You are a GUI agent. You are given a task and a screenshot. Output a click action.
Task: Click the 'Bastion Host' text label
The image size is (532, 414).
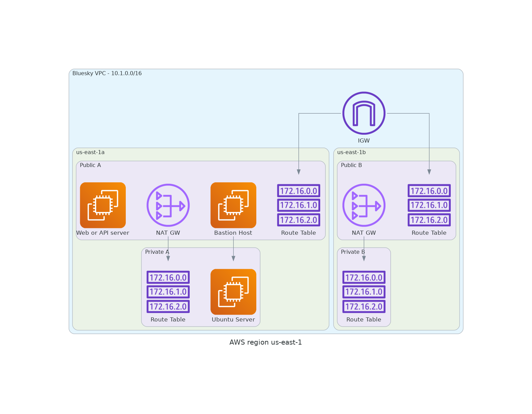pos(233,233)
